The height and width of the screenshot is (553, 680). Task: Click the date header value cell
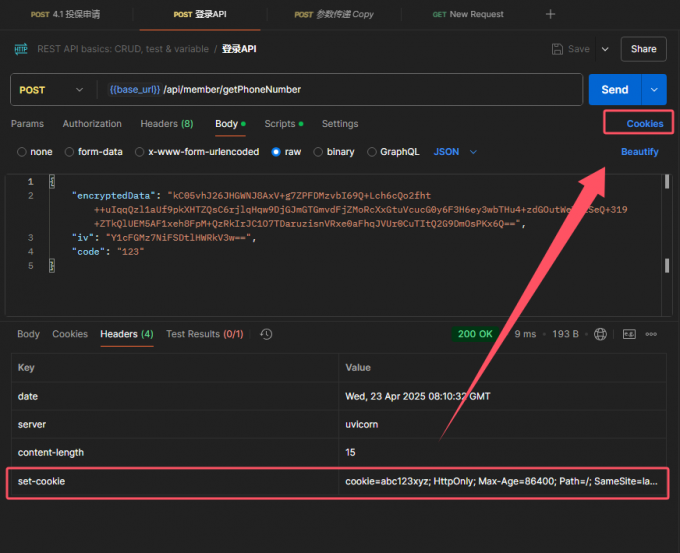click(502, 396)
